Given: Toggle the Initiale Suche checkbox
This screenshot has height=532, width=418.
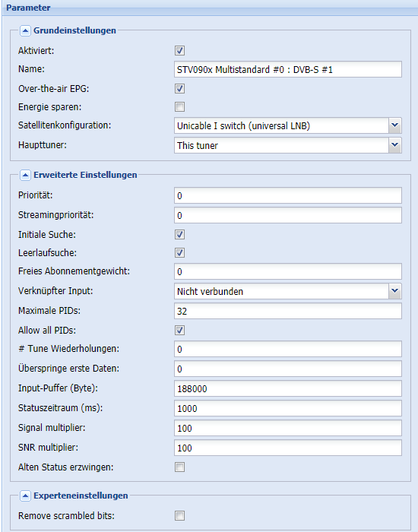Looking at the screenshot, I should [x=179, y=235].
